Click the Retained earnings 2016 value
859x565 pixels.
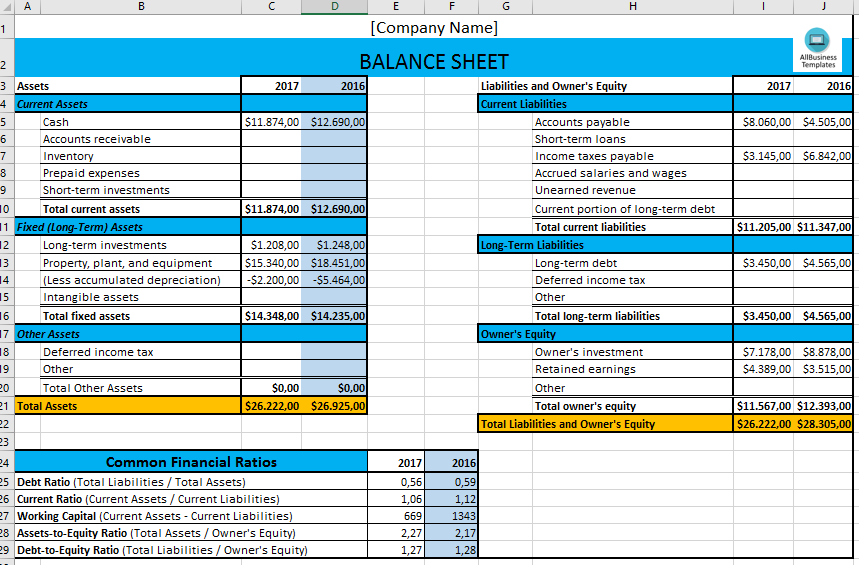coord(826,369)
